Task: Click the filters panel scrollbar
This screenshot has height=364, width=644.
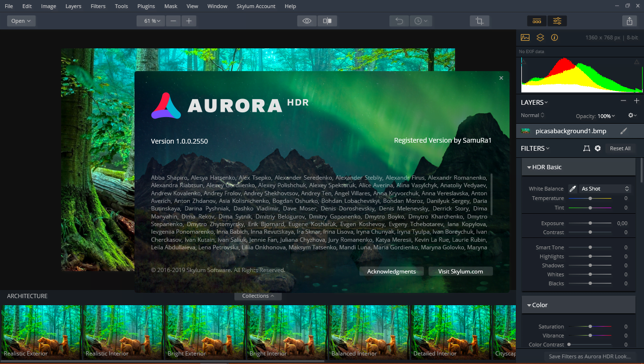Action: pyautogui.click(x=642, y=171)
